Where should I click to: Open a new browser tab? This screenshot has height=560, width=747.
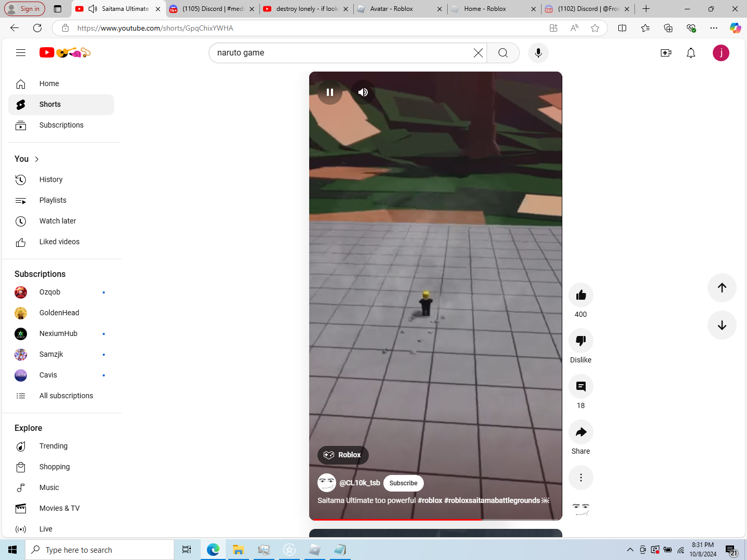(646, 9)
